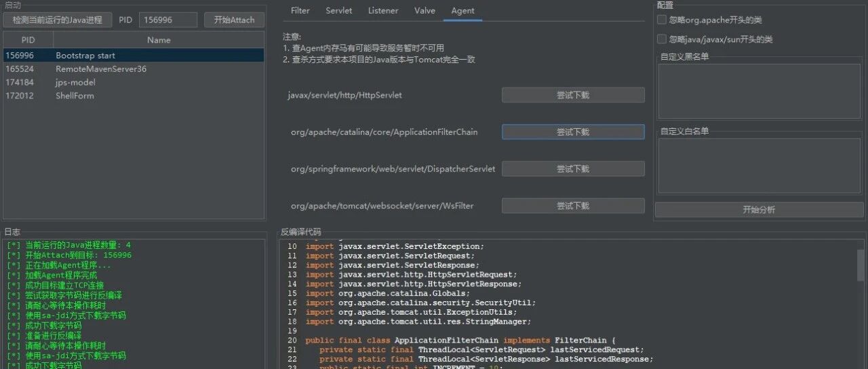The image size is (868, 369).
Task: Click into the 自定义白名单 text area
Action: pos(759,166)
